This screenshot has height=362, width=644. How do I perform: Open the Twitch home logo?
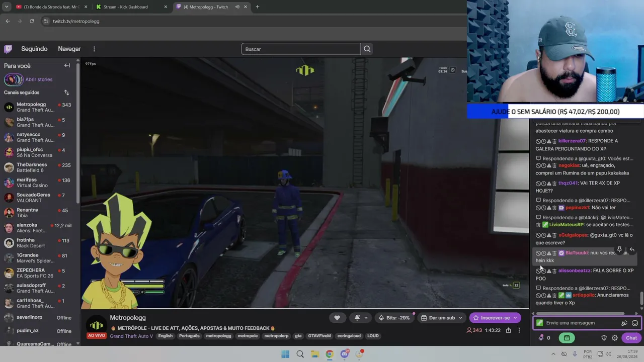[x=8, y=49]
